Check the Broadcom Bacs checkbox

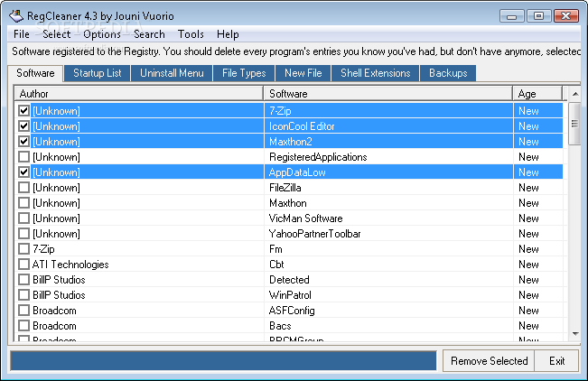click(x=24, y=326)
